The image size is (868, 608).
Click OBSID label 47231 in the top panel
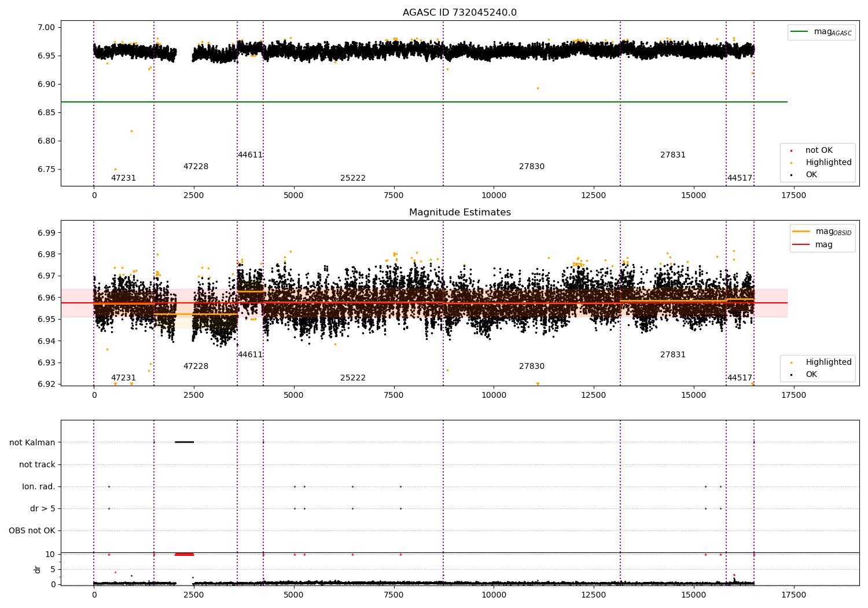click(123, 178)
